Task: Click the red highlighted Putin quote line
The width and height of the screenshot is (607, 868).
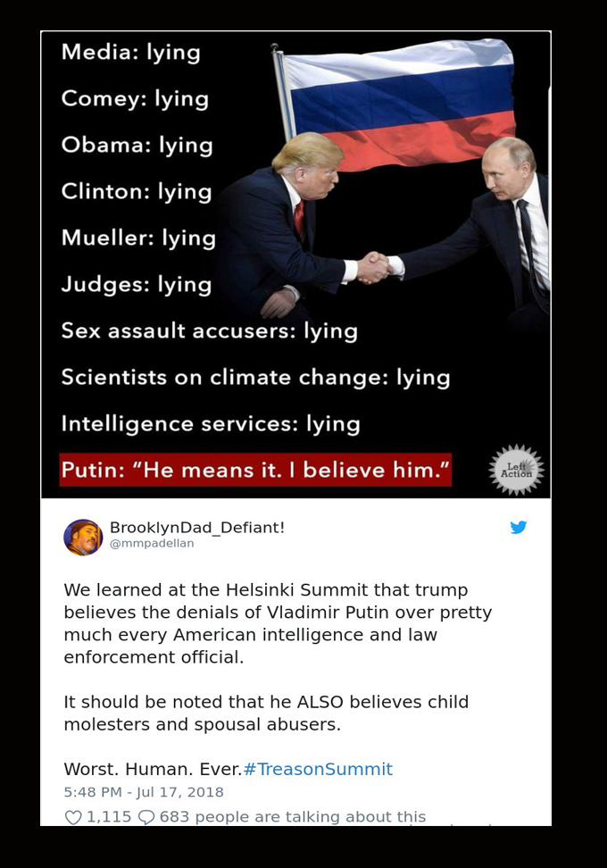Action: point(255,470)
